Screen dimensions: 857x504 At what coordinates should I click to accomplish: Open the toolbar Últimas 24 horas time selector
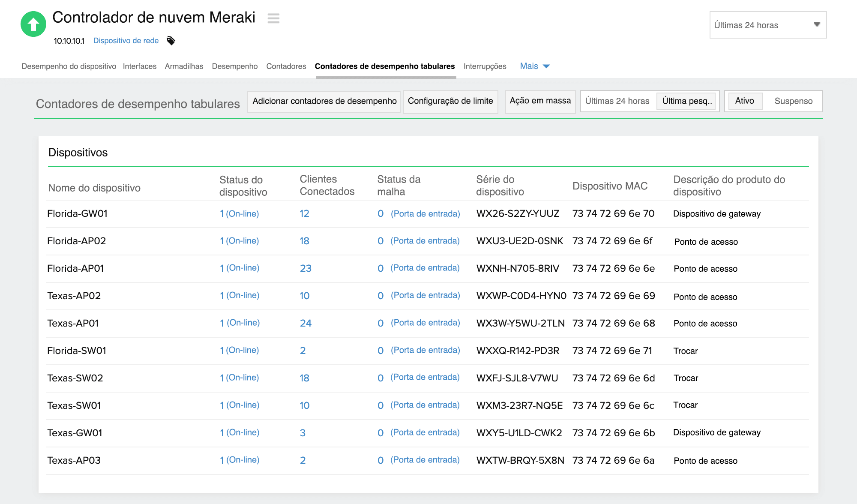coord(617,101)
